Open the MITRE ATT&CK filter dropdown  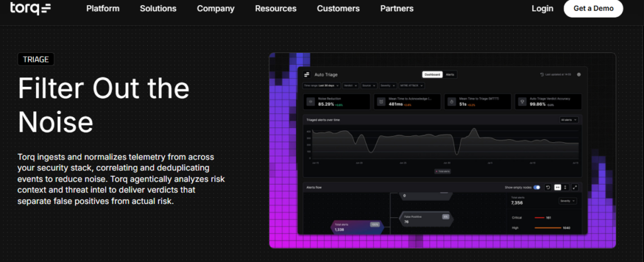pos(411,86)
